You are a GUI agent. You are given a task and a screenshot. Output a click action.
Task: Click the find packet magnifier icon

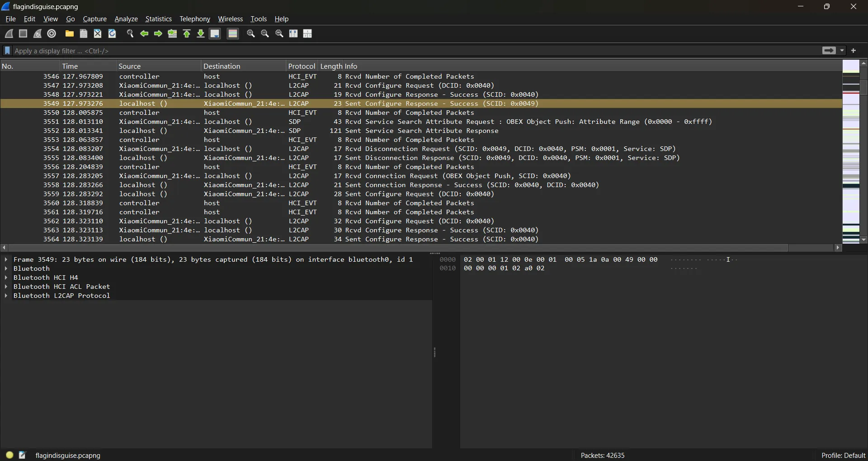coord(130,33)
